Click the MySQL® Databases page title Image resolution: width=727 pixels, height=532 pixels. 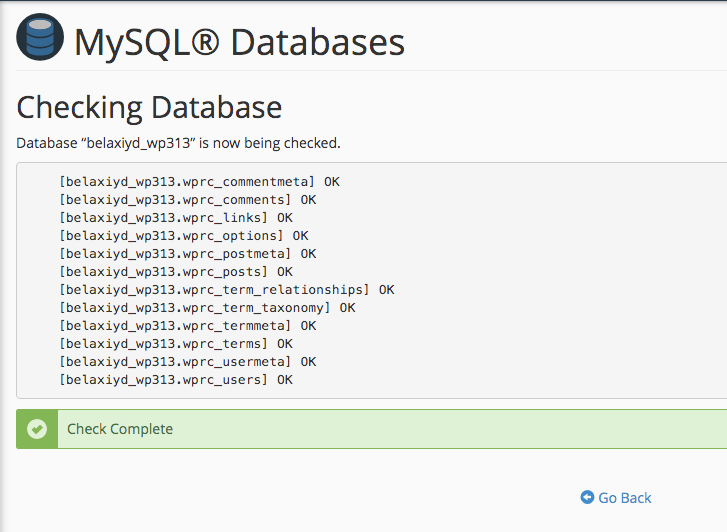tap(239, 42)
